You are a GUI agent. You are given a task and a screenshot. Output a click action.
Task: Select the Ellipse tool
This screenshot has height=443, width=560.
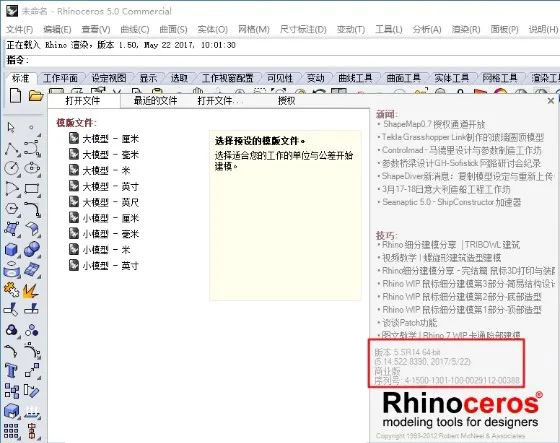tap(32, 168)
